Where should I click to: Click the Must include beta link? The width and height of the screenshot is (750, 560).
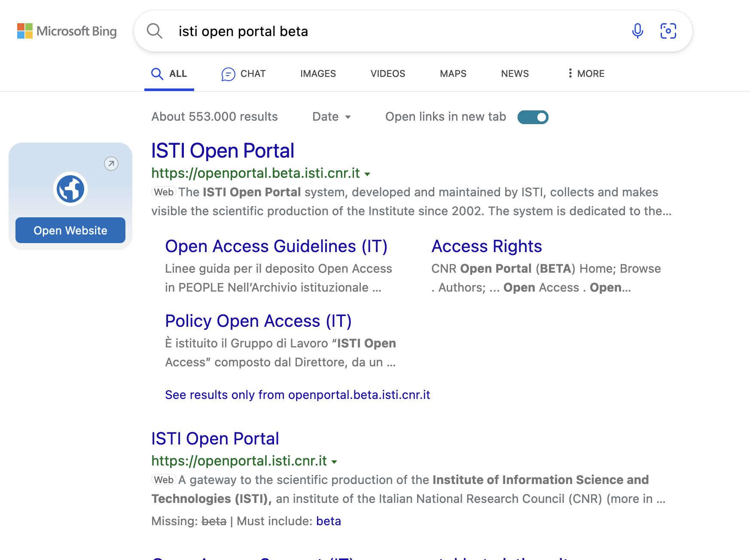coord(329,521)
